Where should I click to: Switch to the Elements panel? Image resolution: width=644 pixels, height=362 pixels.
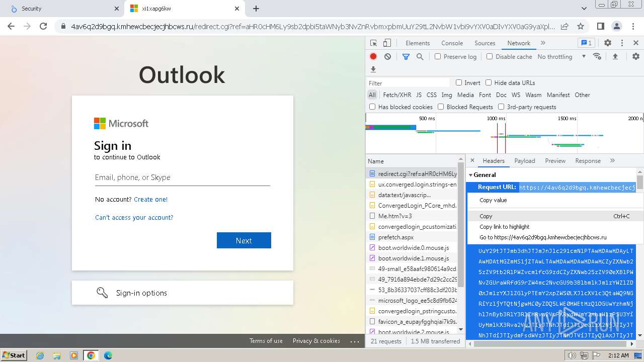click(x=418, y=43)
